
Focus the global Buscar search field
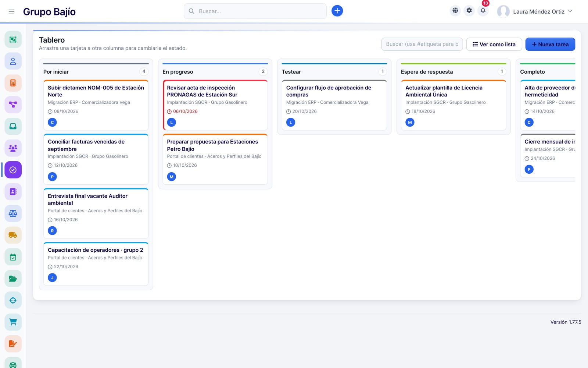click(255, 11)
